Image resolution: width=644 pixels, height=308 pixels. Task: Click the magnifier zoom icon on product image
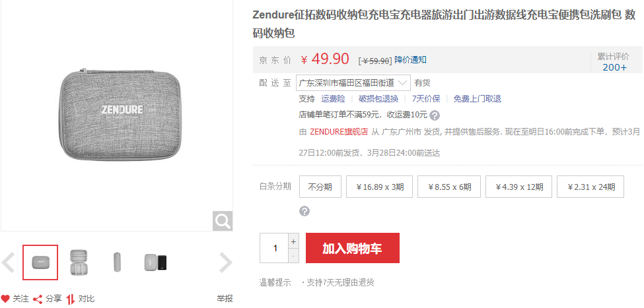point(223,221)
